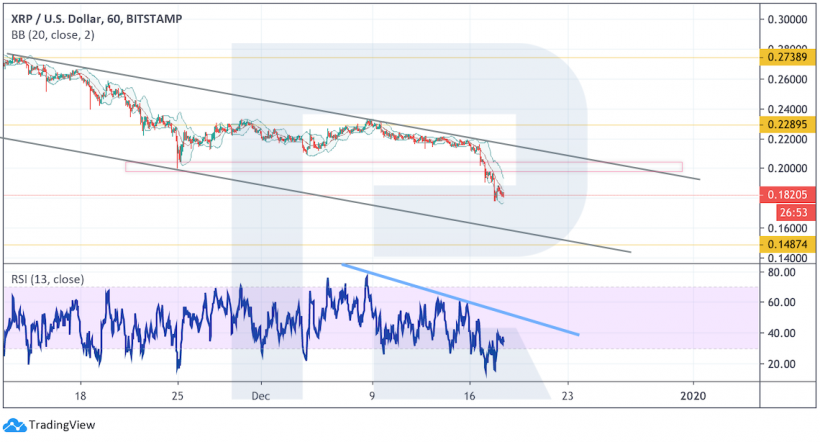The image size is (820, 442).
Task: Click the 23 date label on time axis
Action: [x=567, y=396]
